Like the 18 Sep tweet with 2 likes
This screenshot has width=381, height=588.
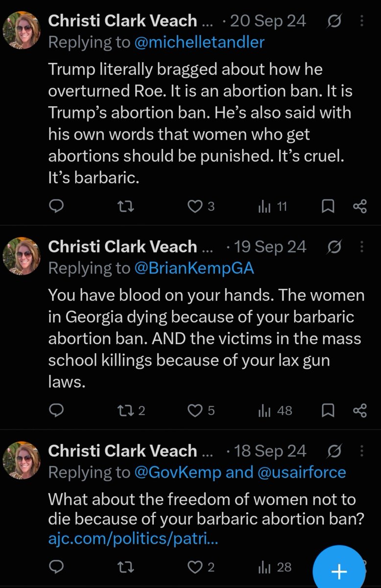click(x=202, y=567)
